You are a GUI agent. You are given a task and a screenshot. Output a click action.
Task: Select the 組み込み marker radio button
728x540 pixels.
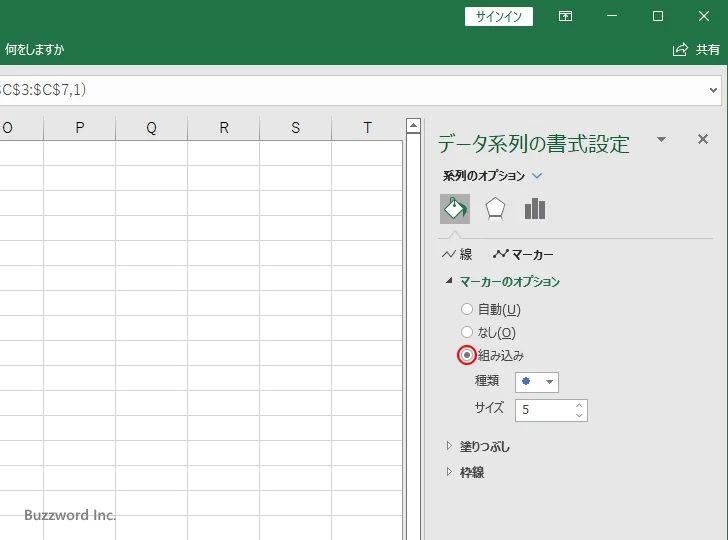(467, 355)
